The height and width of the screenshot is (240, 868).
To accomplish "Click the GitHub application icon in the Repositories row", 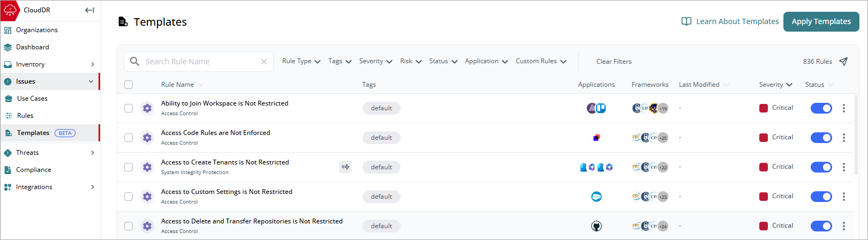I will pos(597,226).
